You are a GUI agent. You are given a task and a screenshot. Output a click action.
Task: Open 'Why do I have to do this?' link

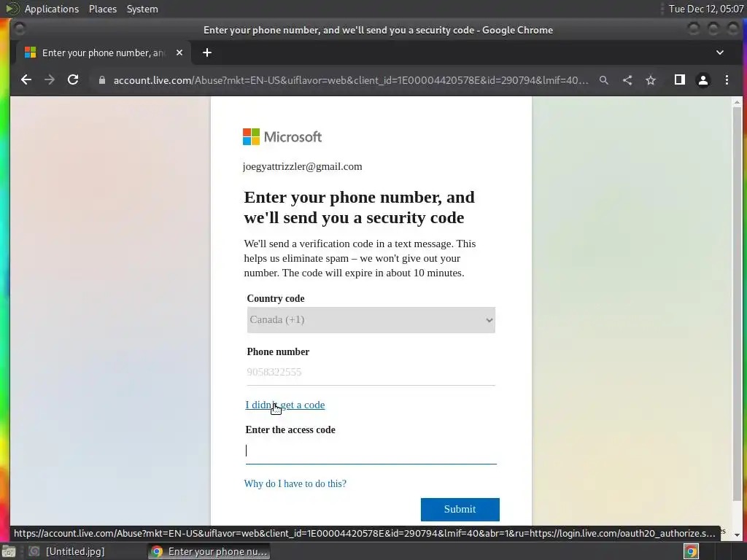tap(295, 484)
